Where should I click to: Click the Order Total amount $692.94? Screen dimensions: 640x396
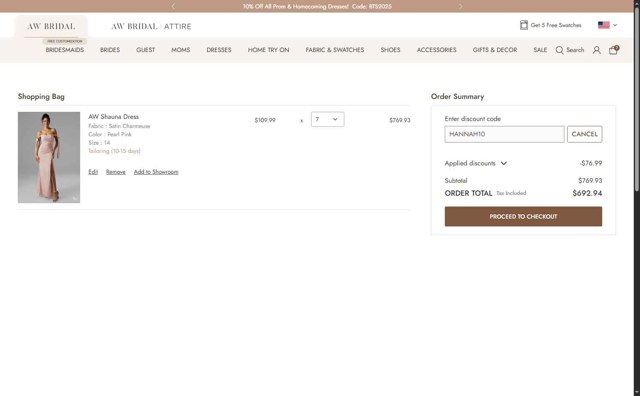pos(587,193)
